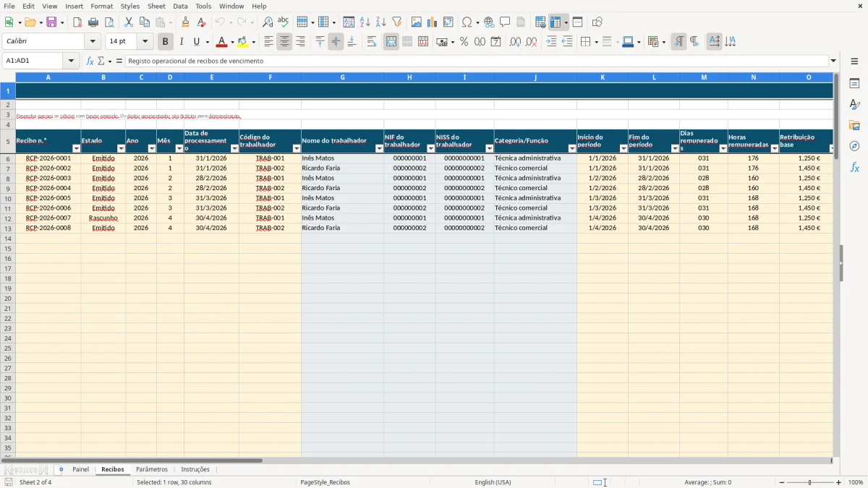Open the Styles sidebar deck
The width and height of the screenshot is (868, 488).
pyautogui.click(x=854, y=104)
